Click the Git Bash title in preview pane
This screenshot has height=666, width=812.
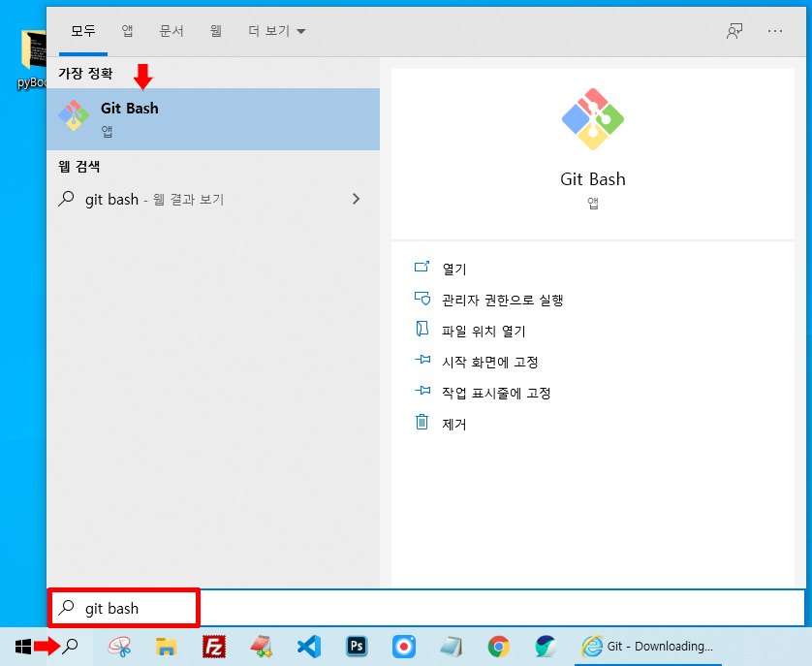click(593, 179)
